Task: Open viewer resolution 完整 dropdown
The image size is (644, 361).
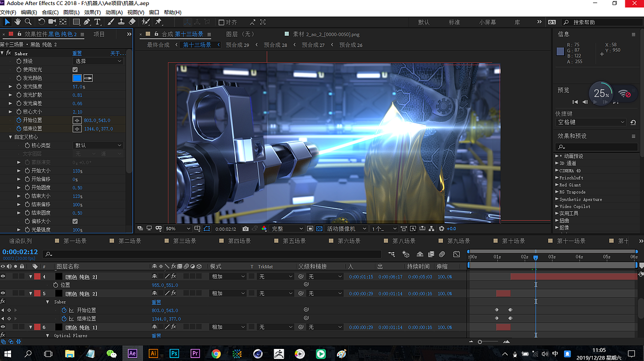Action: [x=287, y=229]
